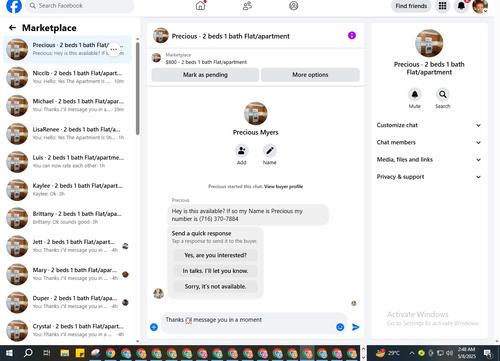Image resolution: width=500 pixels, height=361 pixels.
Task: Open the Groups icon in top navigation
Action: coord(294,6)
